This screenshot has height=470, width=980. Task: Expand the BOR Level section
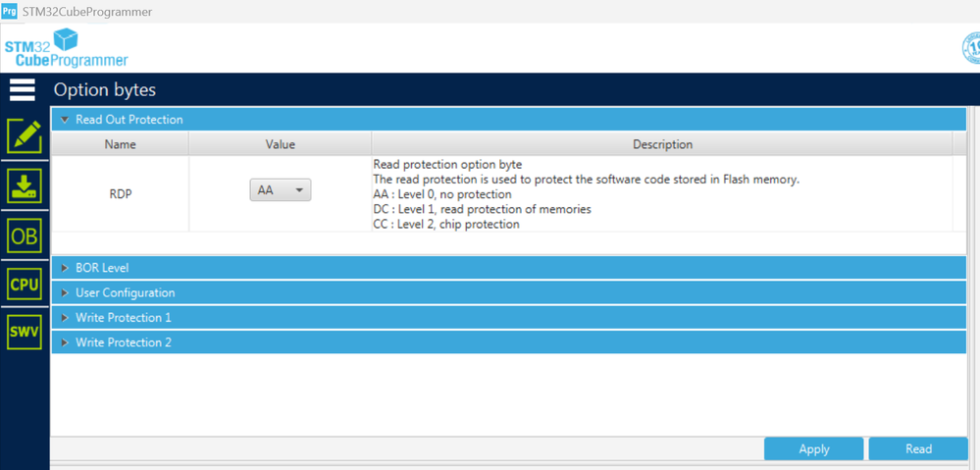(x=509, y=268)
